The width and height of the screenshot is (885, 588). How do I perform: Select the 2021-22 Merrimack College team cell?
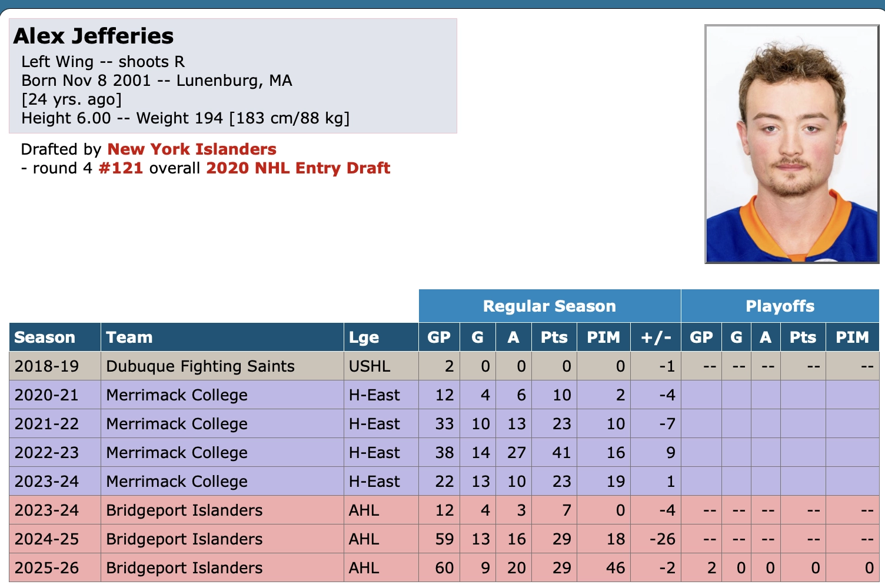[x=177, y=424]
